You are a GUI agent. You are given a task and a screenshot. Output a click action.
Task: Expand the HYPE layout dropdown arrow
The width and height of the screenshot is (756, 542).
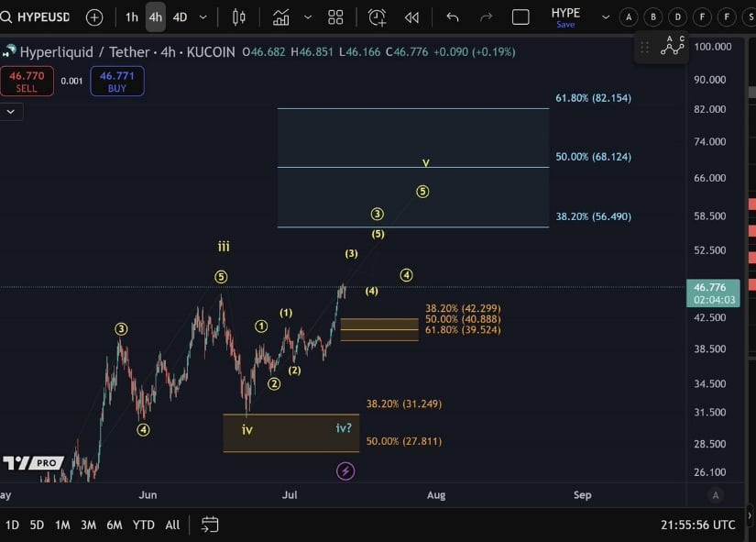pyautogui.click(x=606, y=17)
